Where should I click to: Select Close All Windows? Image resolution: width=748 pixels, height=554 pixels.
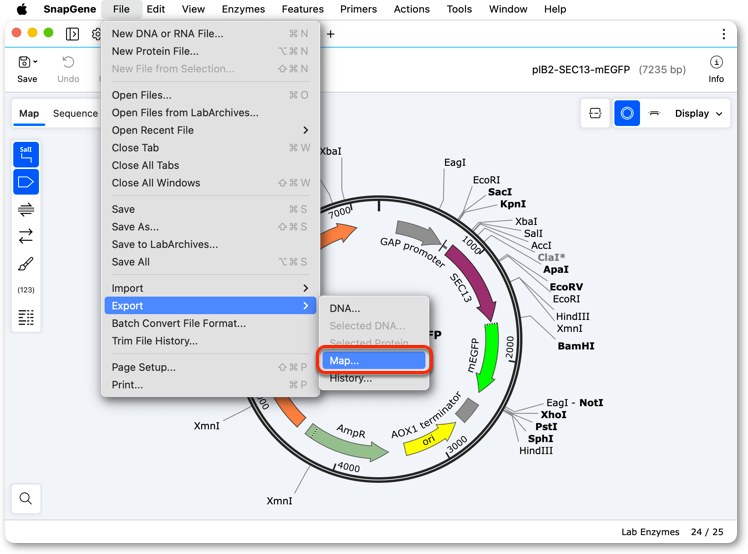pyautogui.click(x=210, y=183)
